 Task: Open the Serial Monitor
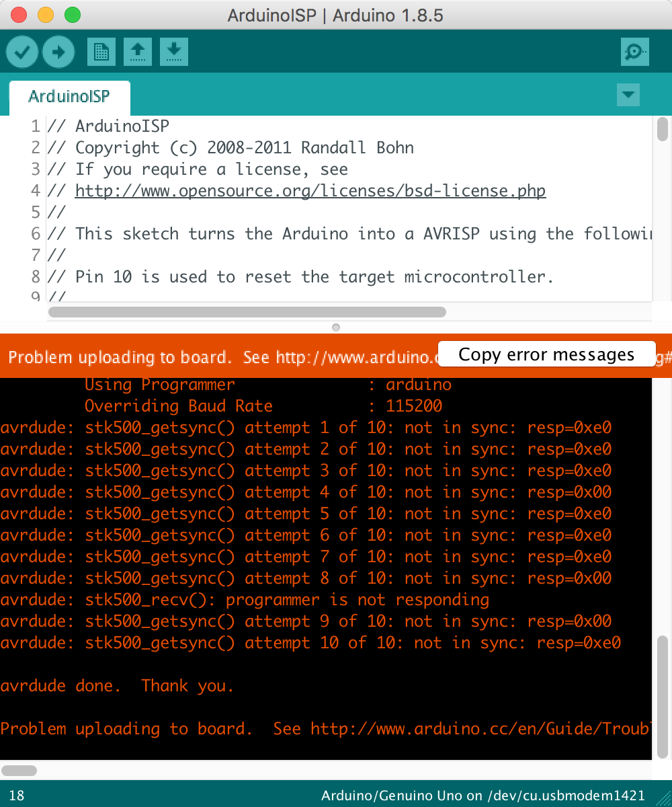tap(634, 52)
